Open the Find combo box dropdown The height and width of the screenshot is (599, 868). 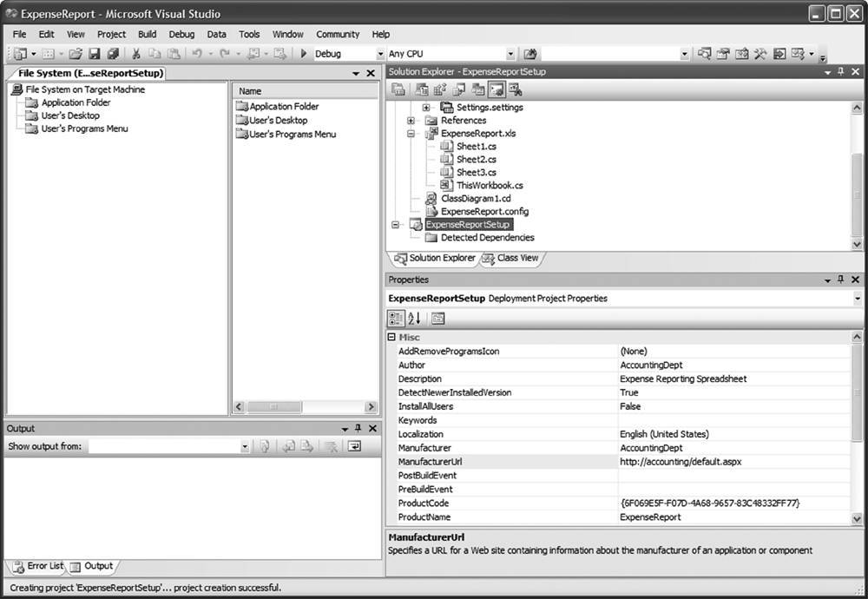684,54
